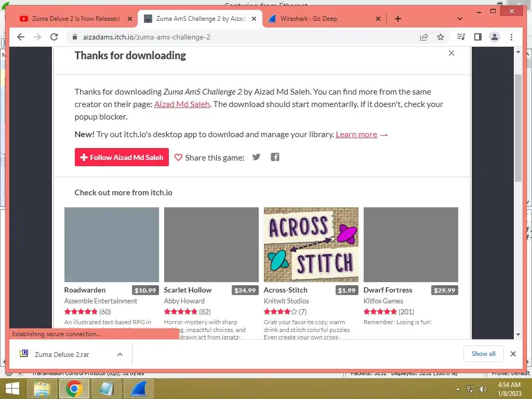
Task: Click the $24.99 price tag
Action: coord(245,290)
